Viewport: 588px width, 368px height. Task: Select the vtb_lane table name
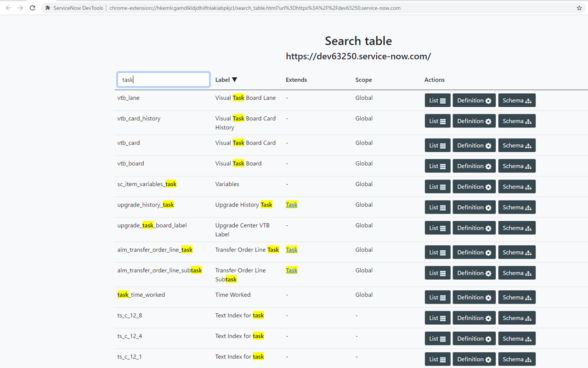point(128,98)
